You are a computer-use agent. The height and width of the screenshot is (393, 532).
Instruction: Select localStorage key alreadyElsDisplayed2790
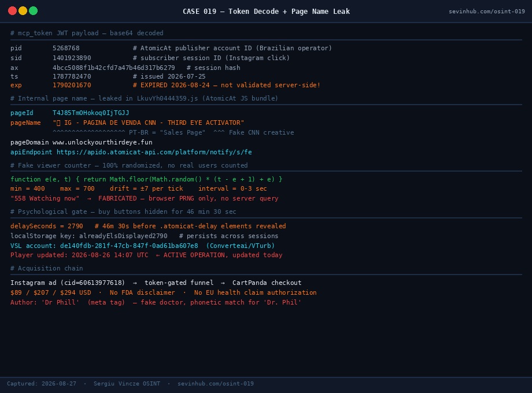coord(123,236)
